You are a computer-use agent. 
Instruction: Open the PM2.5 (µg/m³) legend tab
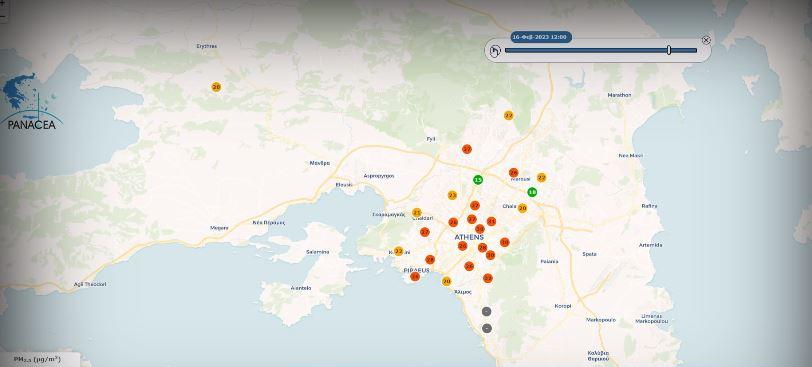click(38, 359)
